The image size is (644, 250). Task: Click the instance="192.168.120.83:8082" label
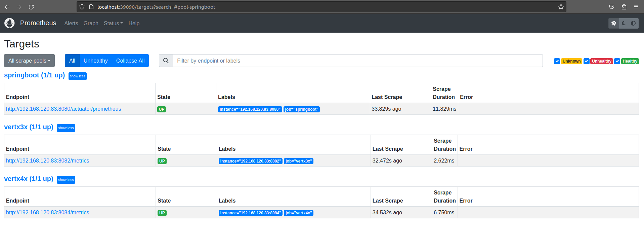pyautogui.click(x=251, y=161)
